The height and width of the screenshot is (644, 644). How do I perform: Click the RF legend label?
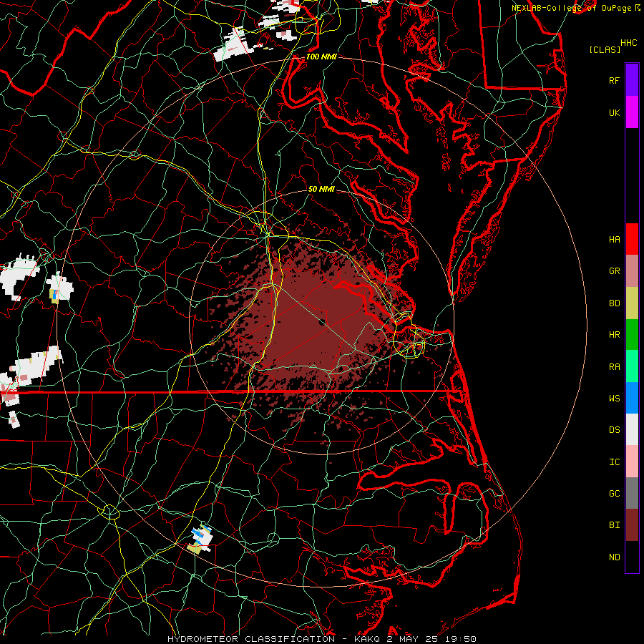click(614, 80)
